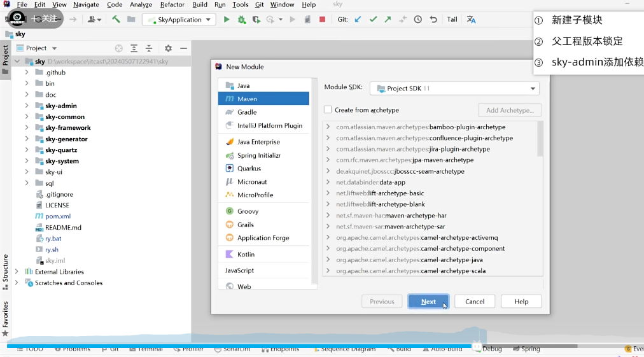Select README.md in project tree

point(63,227)
